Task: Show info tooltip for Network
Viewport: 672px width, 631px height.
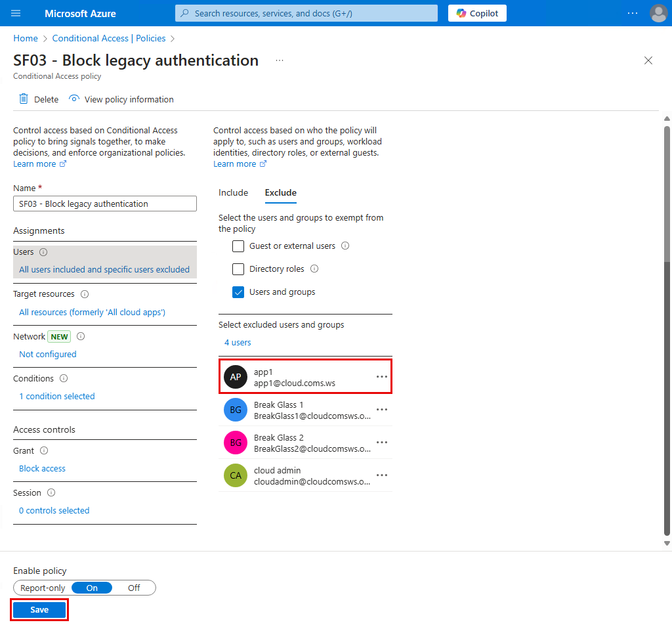Action: (x=81, y=336)
